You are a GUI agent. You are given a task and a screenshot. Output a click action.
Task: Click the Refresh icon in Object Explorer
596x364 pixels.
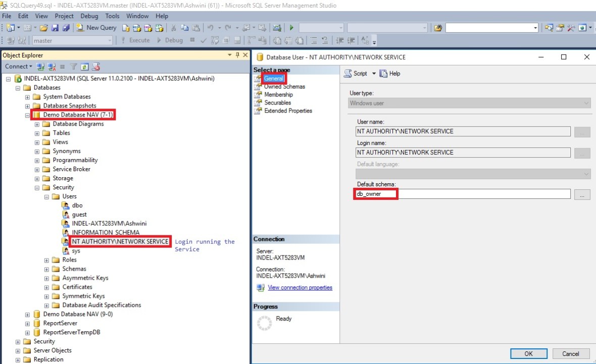[x=85, y=67]
